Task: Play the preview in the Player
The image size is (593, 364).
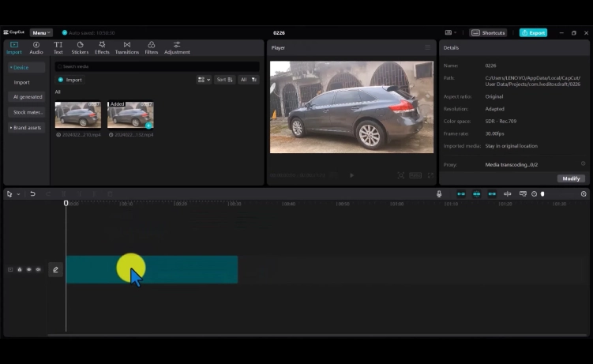Action: (351, 175)
